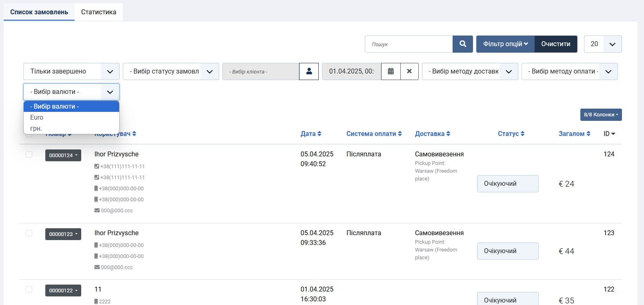Open order number 00000124 menu
This screenshot has height=305, width=644.
(x=63, y=155)
